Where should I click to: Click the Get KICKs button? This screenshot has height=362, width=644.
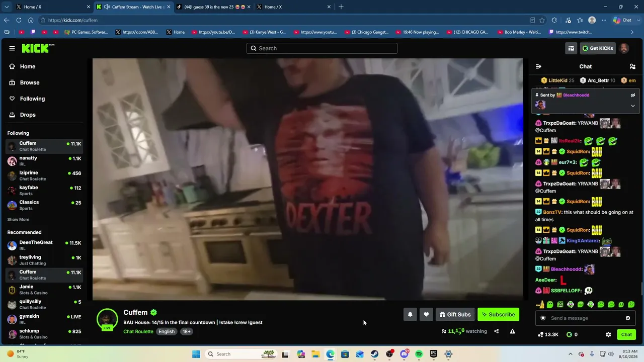pos(597,48)
